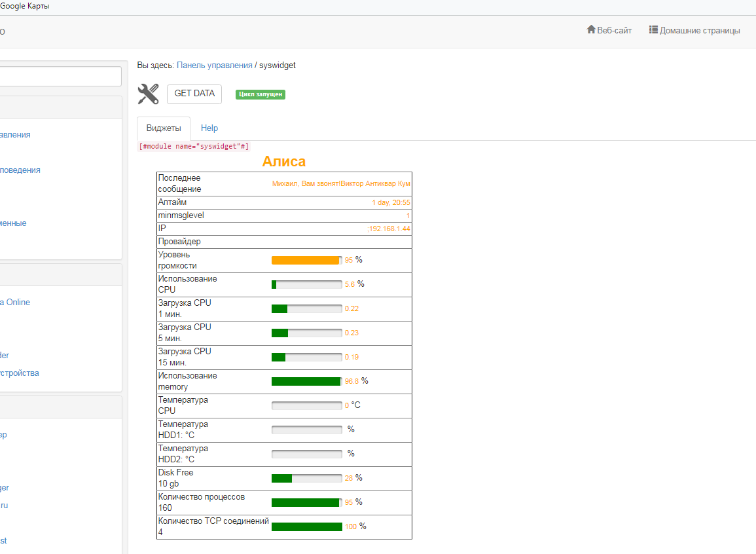Open the Веб-сайт link in header
The height and width of the screenshot is (554, 756).
tap(614, 30)
